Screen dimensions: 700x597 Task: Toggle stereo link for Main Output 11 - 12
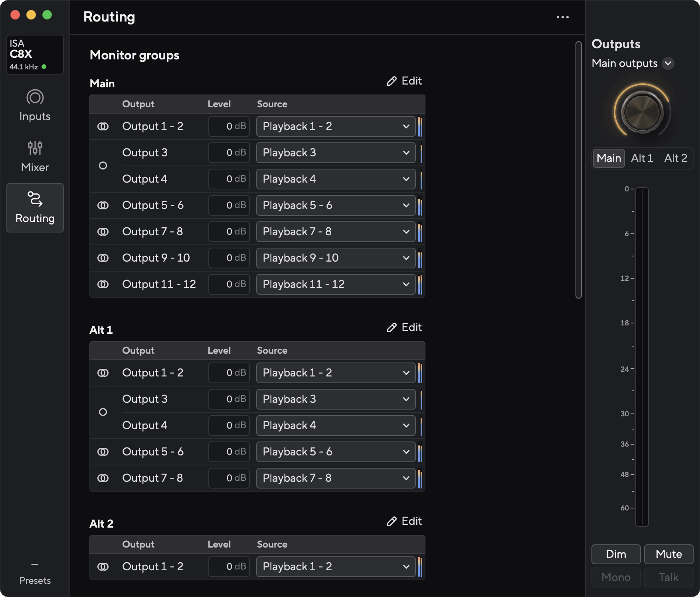click(103, 284)
